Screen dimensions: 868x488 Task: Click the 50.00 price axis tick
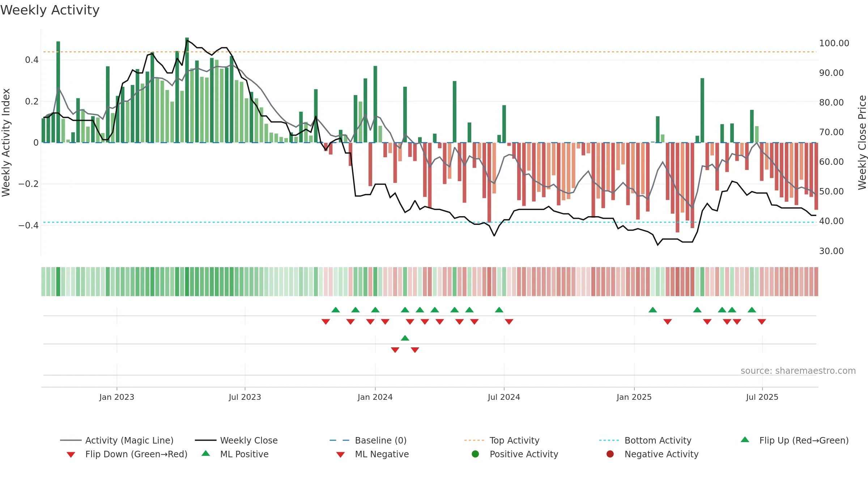[x=831, y=191]
